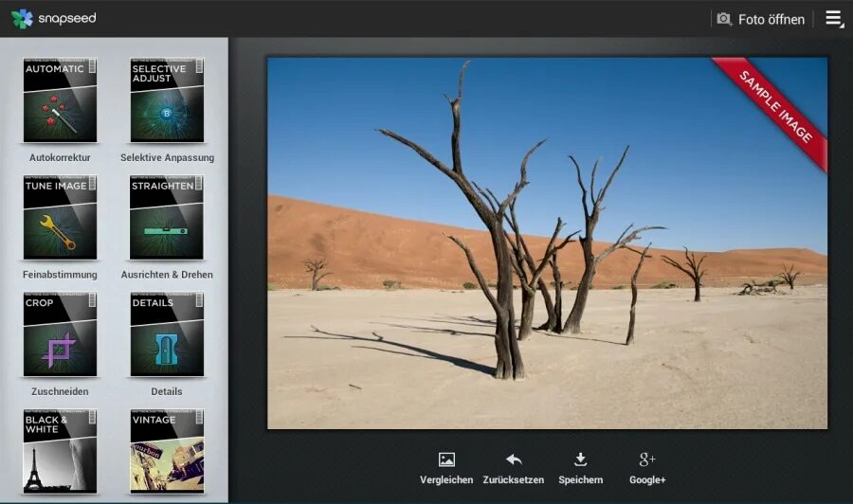Click the Ausrichten & Drehen label

point(167,275)
